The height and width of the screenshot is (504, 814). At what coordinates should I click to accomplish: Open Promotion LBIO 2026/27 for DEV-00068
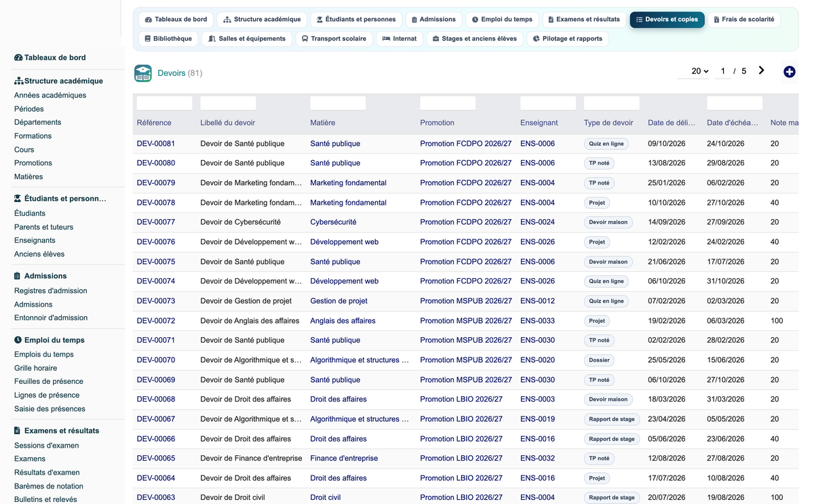[x=461, y=400]
